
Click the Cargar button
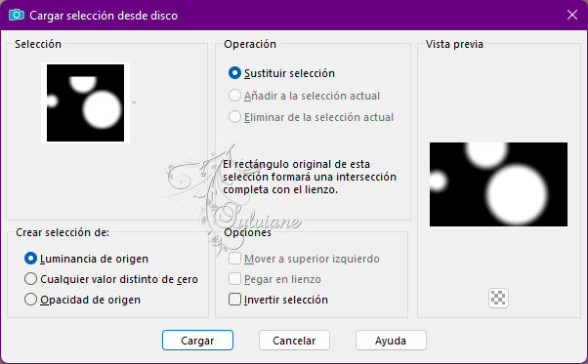197,341
